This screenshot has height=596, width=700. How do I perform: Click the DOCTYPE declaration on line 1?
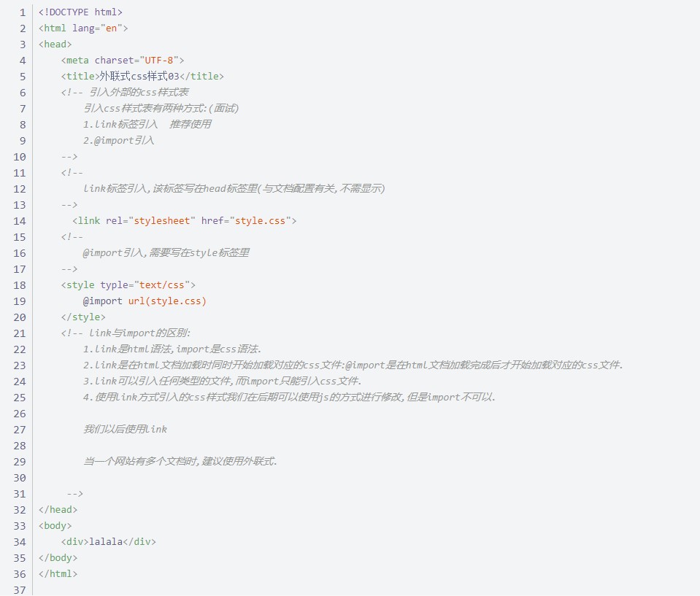(80, 12)
